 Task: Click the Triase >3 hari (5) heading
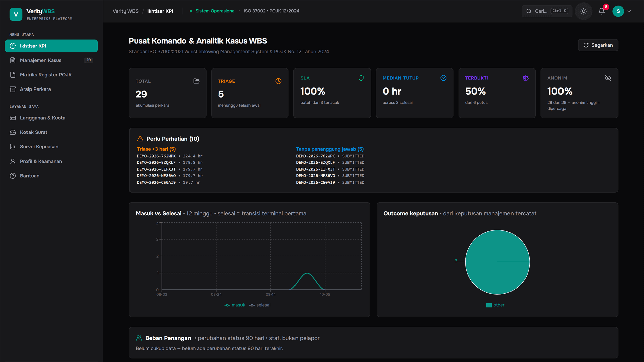(x=156, y=149)
